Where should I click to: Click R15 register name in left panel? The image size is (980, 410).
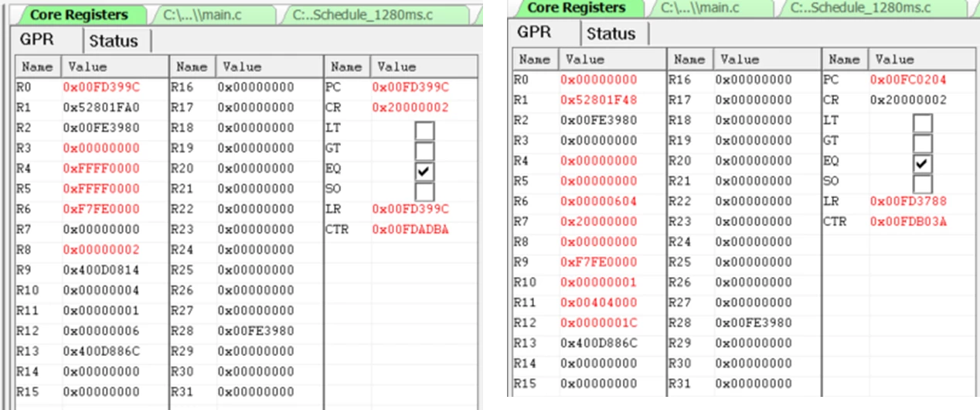[26, 391]
